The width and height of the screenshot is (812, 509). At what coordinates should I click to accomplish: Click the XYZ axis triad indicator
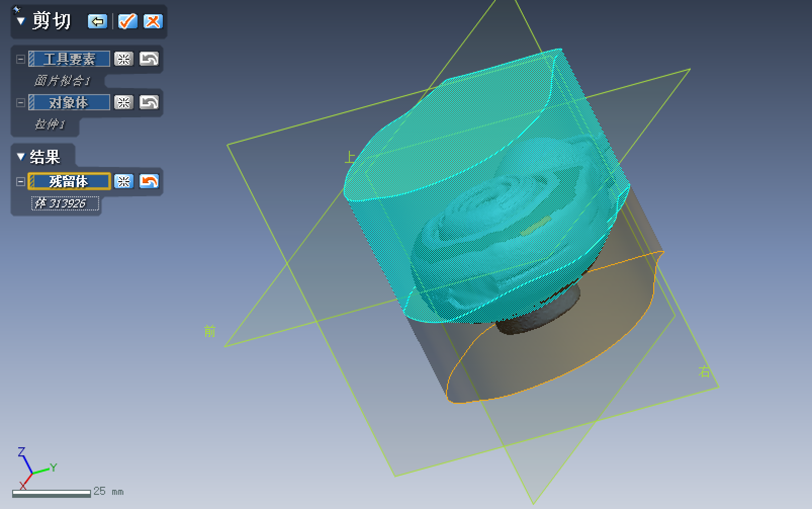(x=36, y=469)
